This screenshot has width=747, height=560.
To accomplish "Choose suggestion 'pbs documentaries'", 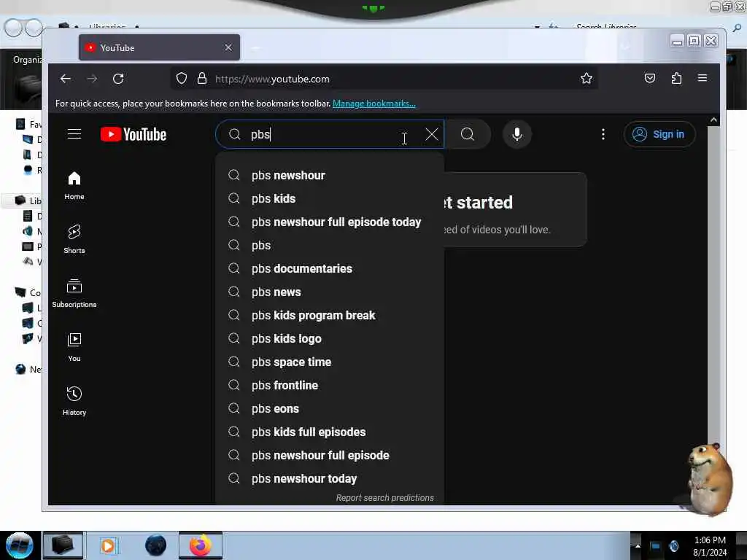I will (x=330, y=268).
